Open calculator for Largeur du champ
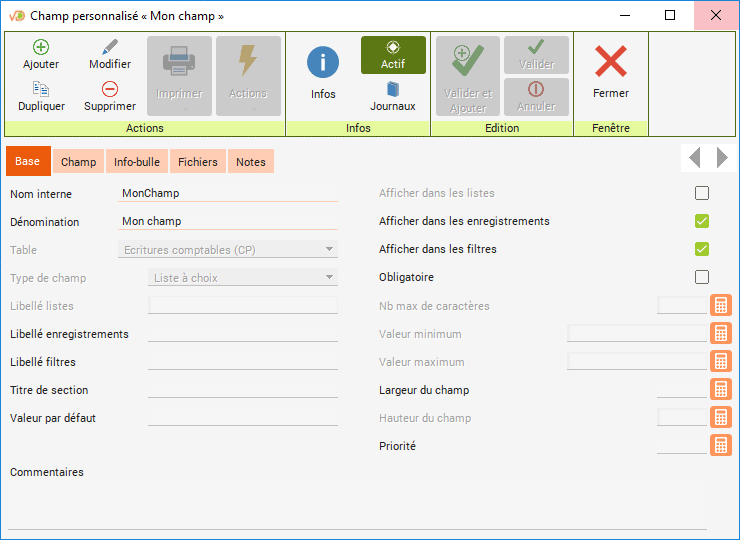This screenshot has height=540, width=740. (x=720, y=390)
